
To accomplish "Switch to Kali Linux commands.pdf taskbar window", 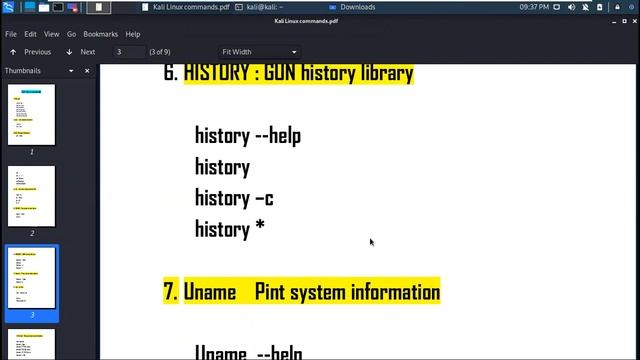I will pyautogui.click(x=186, y=7).
